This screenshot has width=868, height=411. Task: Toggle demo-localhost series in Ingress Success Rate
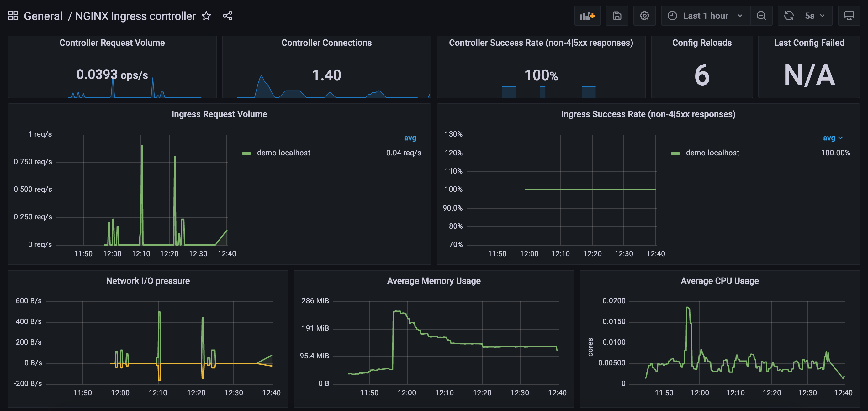point(712,153)
